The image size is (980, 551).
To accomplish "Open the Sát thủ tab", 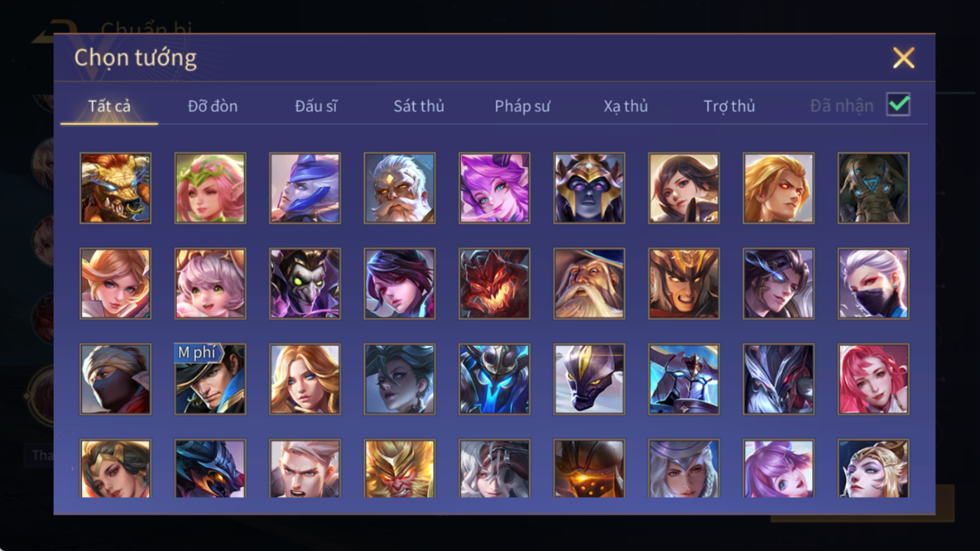I will pos(418,106).
